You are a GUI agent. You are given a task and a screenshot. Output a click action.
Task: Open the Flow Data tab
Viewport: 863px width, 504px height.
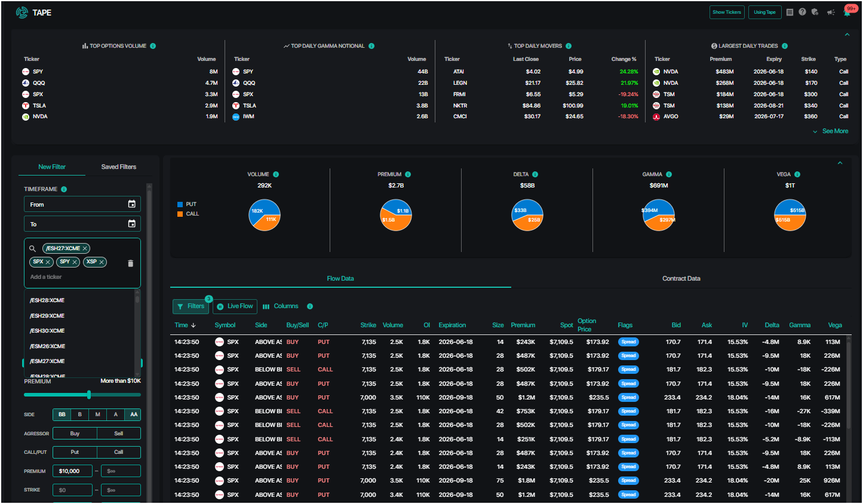coord(340,279)
